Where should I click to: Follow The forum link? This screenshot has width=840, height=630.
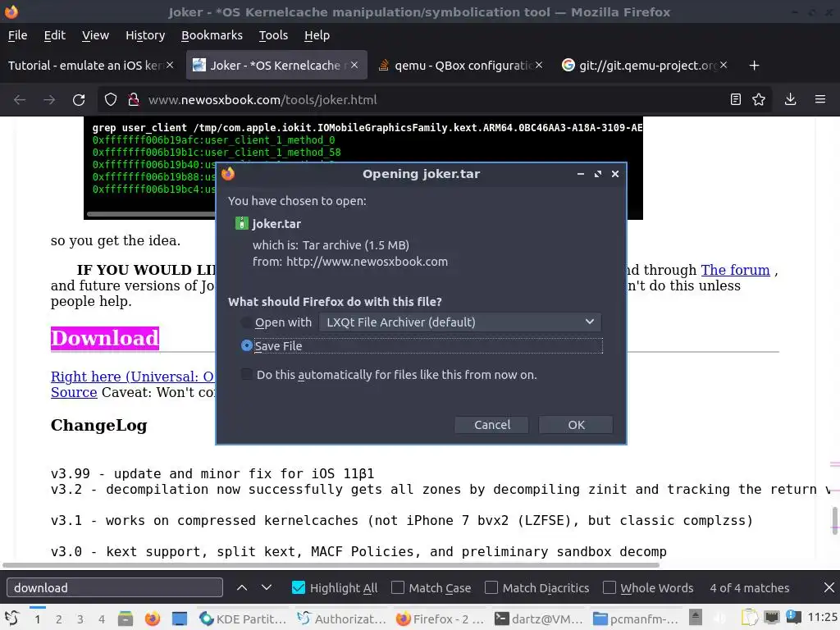click(735, 270)
